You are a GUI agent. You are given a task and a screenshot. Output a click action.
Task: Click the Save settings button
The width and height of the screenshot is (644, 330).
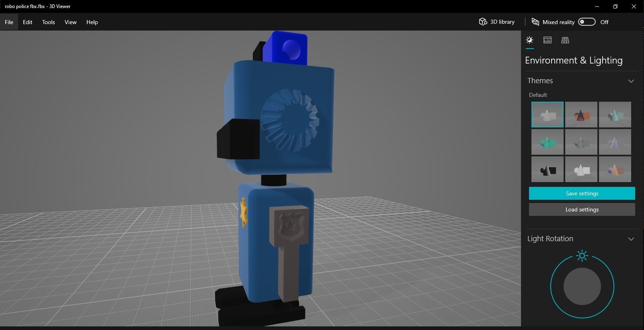[x=582, y=193]
